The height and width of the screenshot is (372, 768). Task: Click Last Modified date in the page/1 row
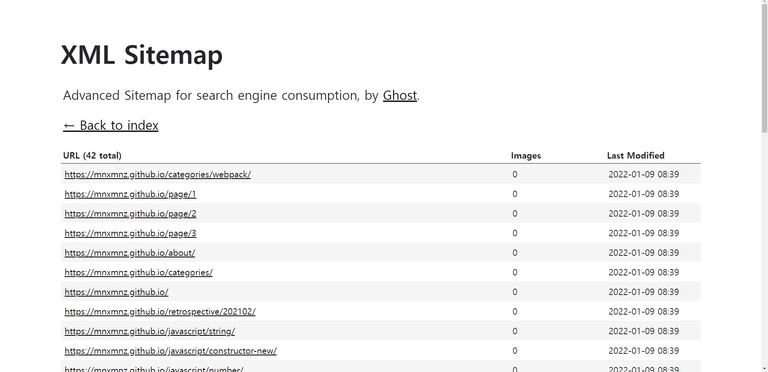pyautogui.click(x=644, y=194)
